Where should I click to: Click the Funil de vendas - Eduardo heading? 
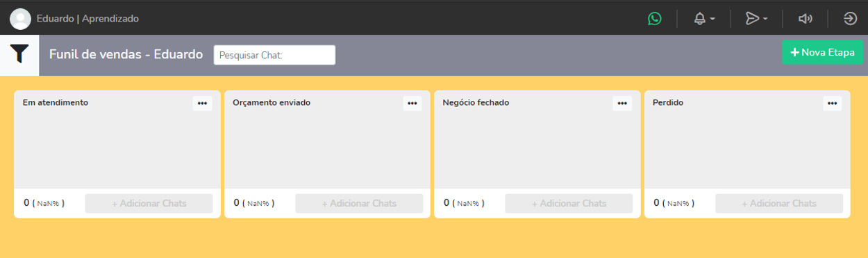tap(126, 54)
